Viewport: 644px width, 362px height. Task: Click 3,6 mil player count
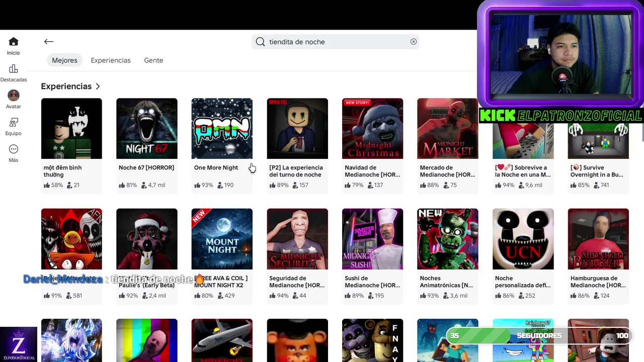click(455, 296)
